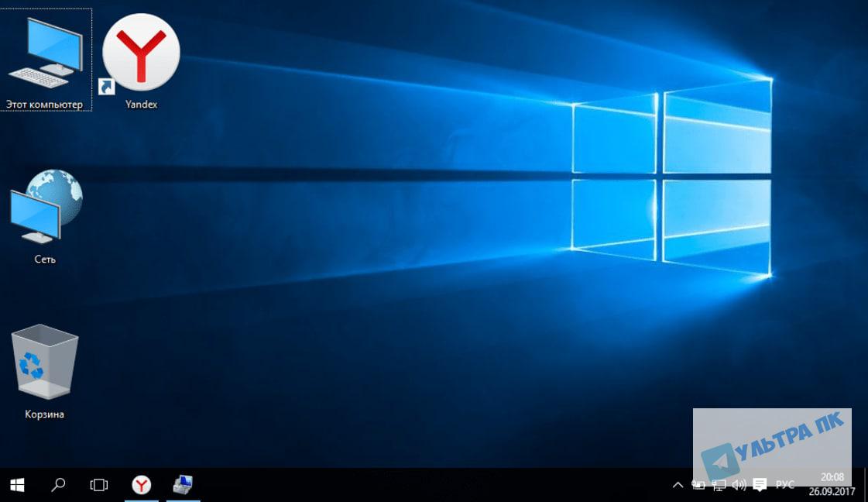Screen dimensions: 868x502
Task: Select the Этот компьютер desktop icon
Action: pos(46,60)
